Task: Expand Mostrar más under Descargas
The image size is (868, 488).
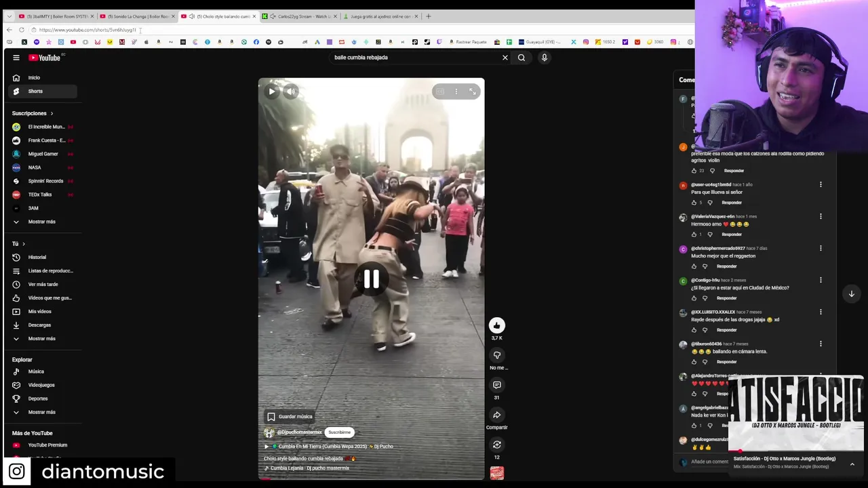Action: point(42,339)
